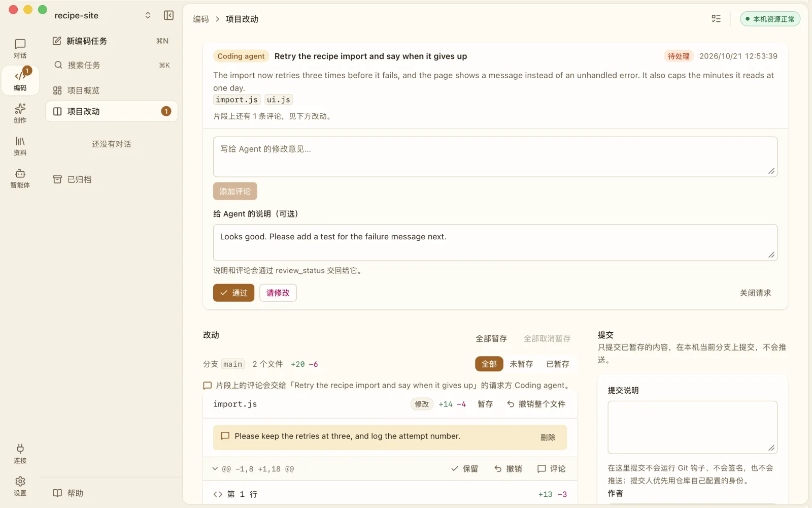Click the 帮助 book icon
Image resolution: width=812 pixels, height=508 pixels.
[x=57, y=493]
